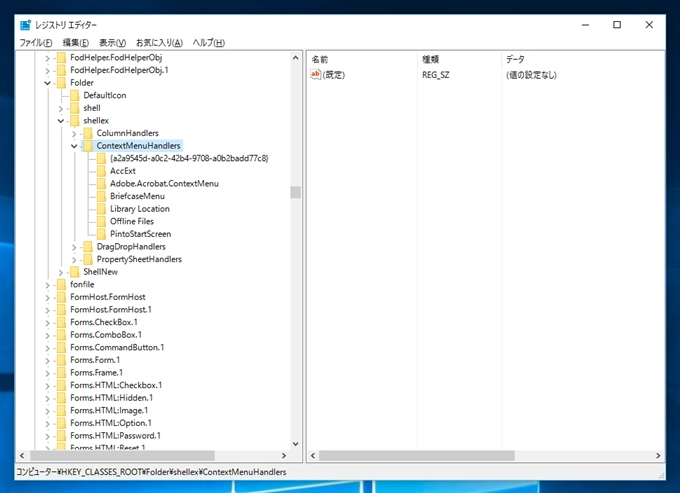Click the Folder key's folder icon
Image resolution: width=680 pixels, height=493 pixels.
pyautogui.click(x=62, y=82)
